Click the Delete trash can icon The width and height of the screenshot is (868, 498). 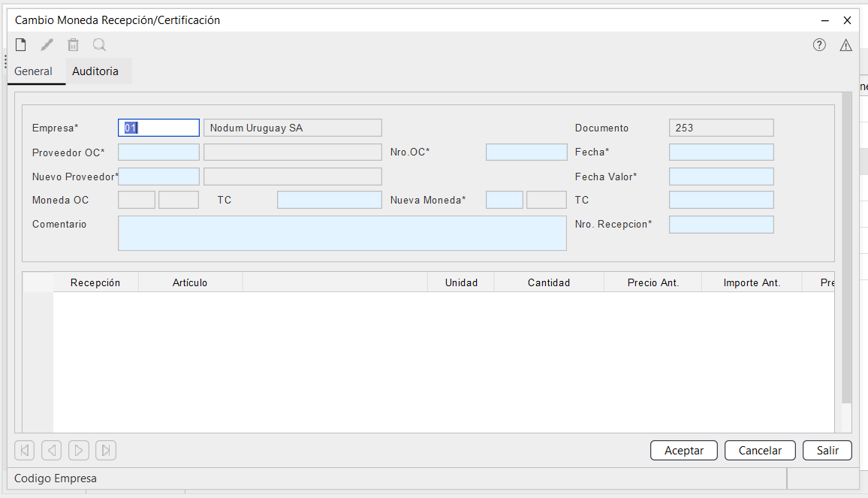coord(73,45)
